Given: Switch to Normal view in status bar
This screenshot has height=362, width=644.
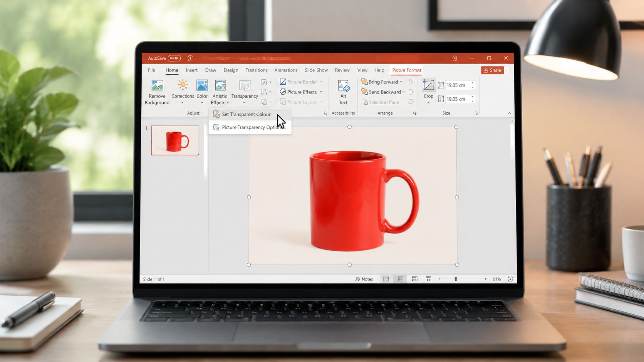Looking at the screenshot, I should 386,279.
